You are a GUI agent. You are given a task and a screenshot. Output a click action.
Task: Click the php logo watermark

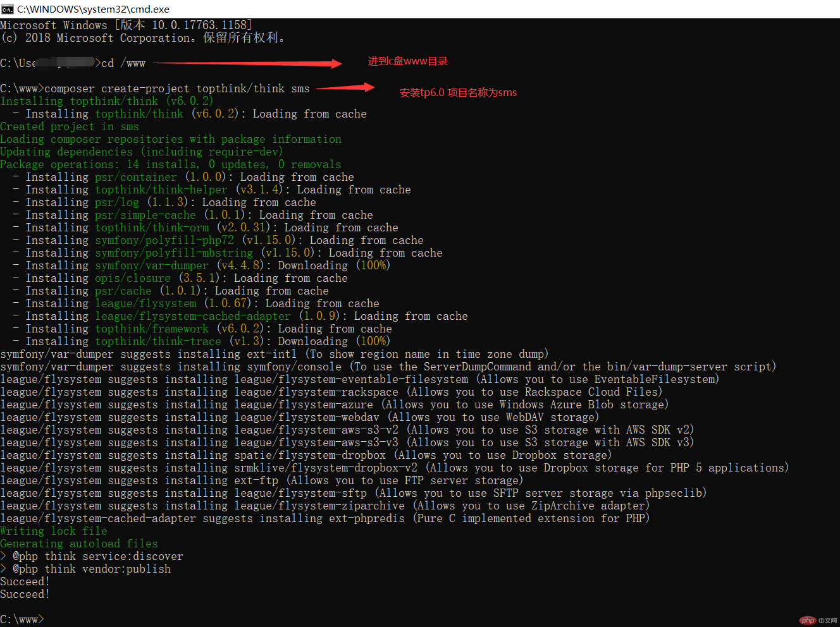pos(808,620)
